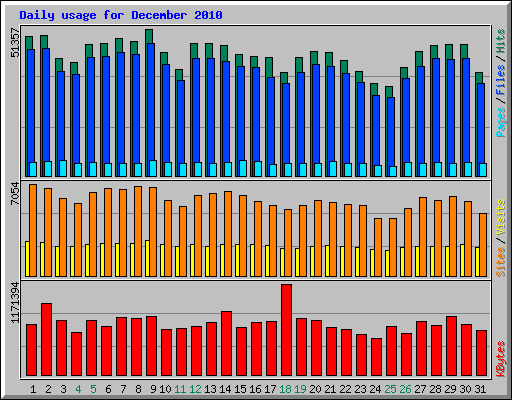Click the Files legend label
This screenshot has width=512, height=400.
pos(501,80)
